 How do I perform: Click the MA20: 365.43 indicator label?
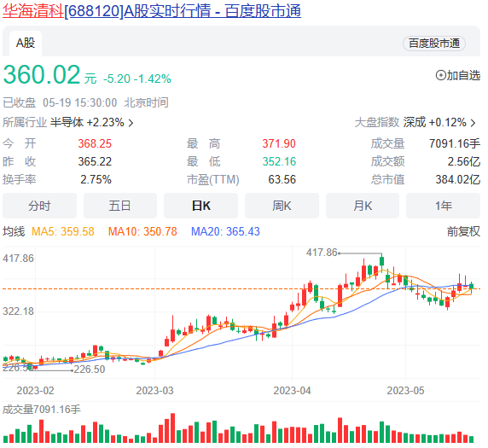225,231
